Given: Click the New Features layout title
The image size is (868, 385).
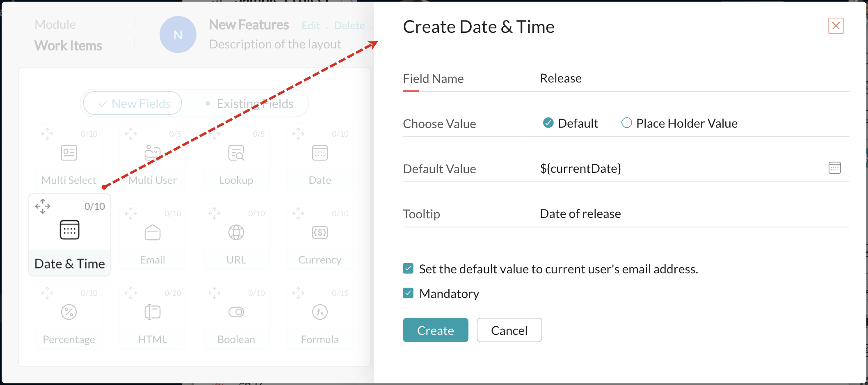Looking at the screenshot, I should 249,25.
